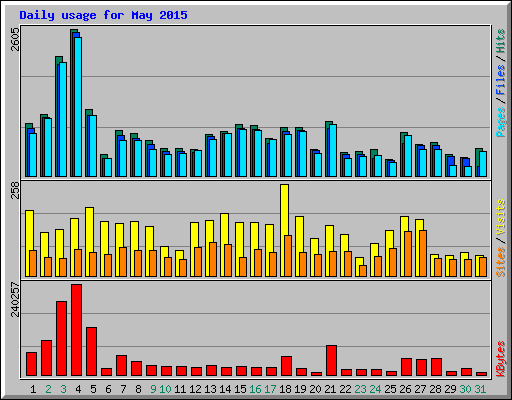Click day 1 axis label
Screen dimensions: 512x400
tap(33, 389)
